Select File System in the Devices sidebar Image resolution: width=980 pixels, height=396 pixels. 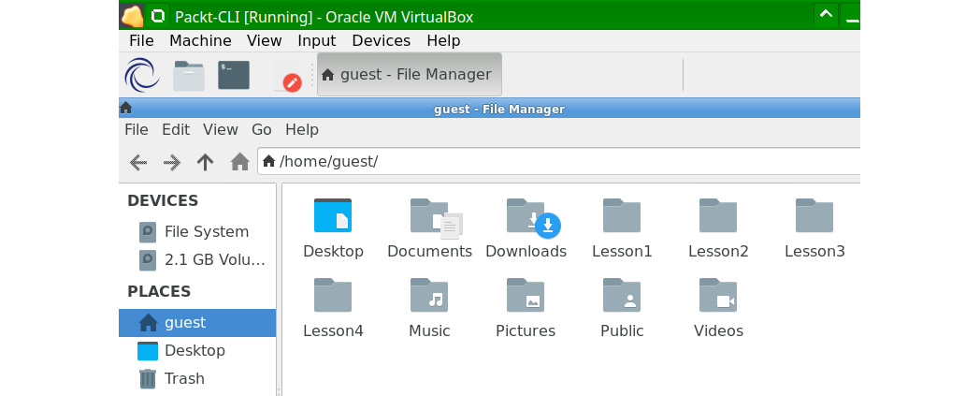pos(206,231)
